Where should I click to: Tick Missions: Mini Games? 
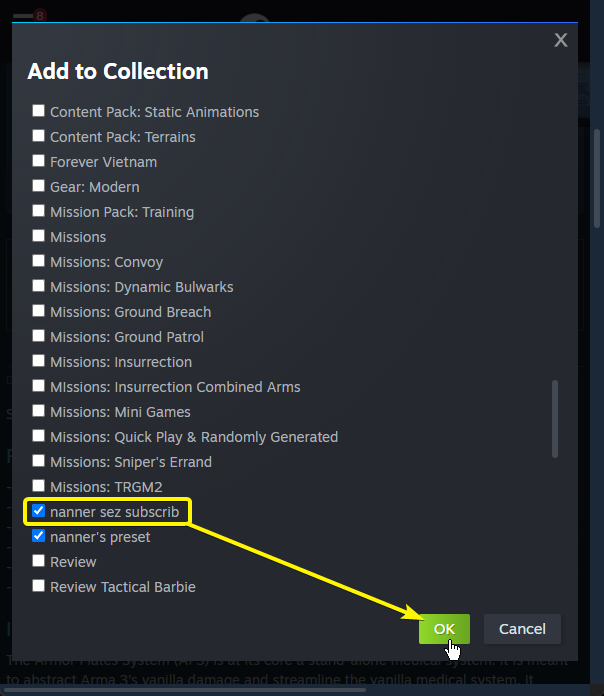pyautogui.click(x=39, y=412)
